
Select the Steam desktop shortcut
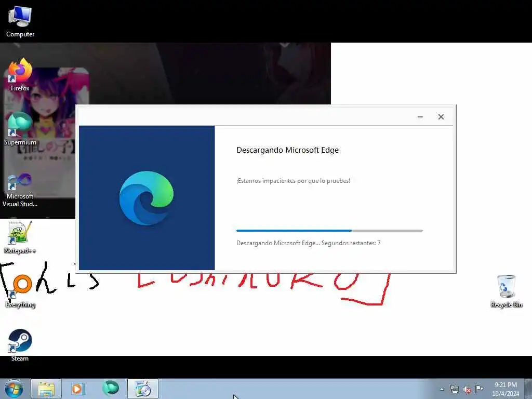20,345
